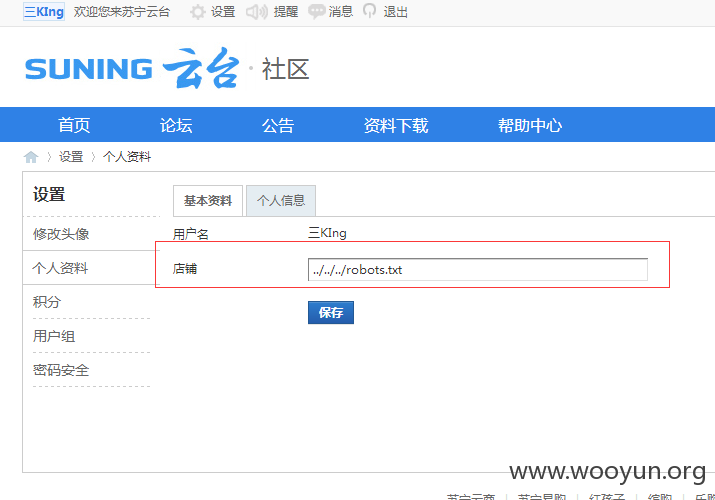Click the 用户名 field label
Screen dimensions: 715x500
pyautogui.click(x=191, y=234)
